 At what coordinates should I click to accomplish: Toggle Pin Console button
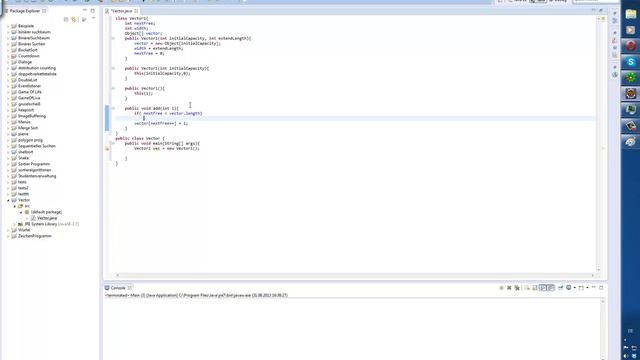tap(560, 288)
